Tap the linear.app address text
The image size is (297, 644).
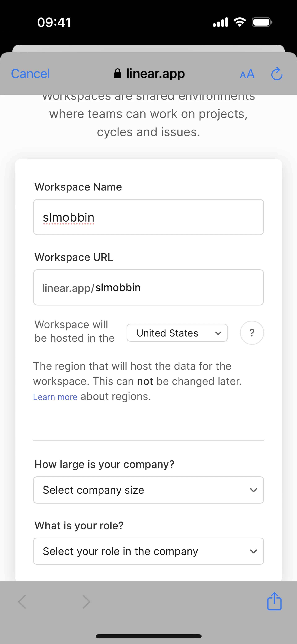pos(155,73)
